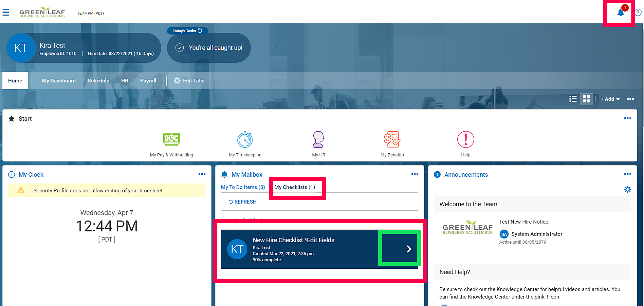Open Announcements settings gear
This screenshot has height=306, width=644.
pos(628,189)
